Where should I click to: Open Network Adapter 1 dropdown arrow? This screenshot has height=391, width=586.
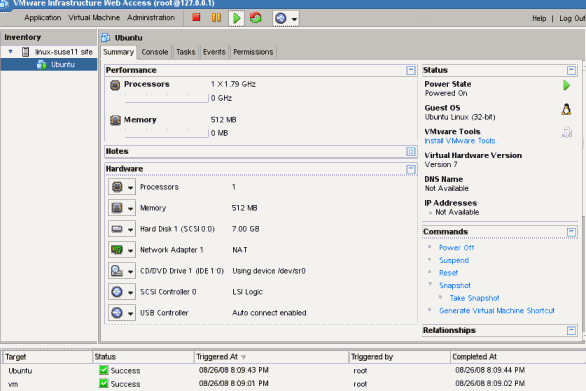coord(130,250)
